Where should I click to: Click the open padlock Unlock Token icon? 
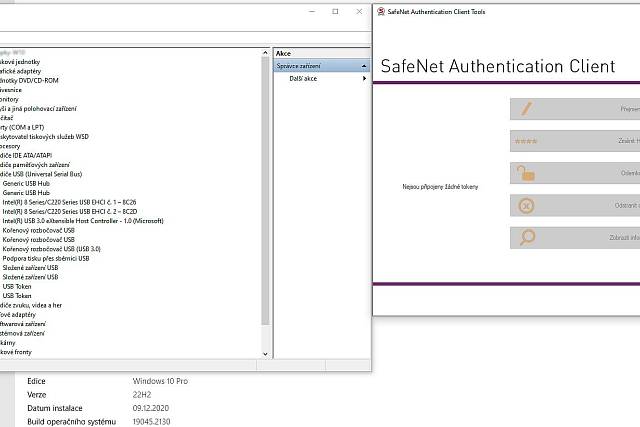pyautogui.click(x=526, y=173)
